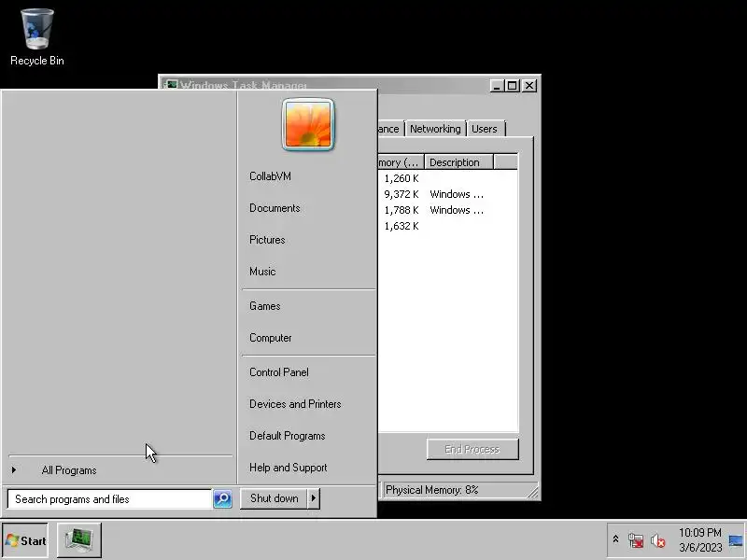This screenshot has width=747, height=560.
Task: Switch to the Users tab in Task Manager
Action: pyautogui.click(x=484, y=129)
